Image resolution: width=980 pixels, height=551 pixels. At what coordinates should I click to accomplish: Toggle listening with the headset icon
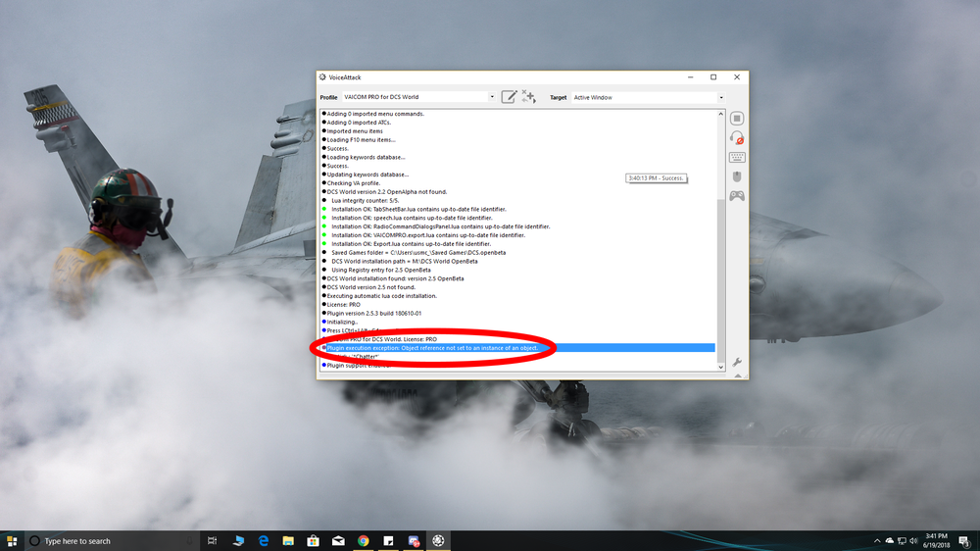(x=737, y=137)
